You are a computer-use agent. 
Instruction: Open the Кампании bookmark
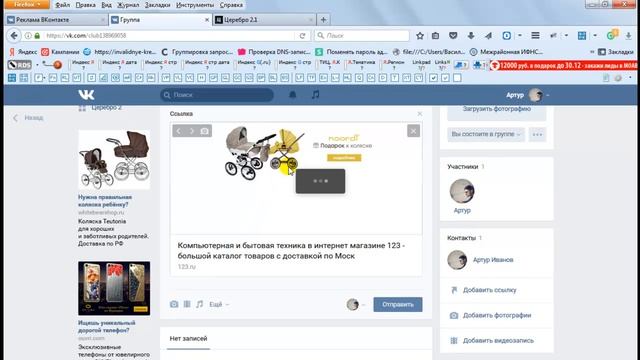coord(60,52)
